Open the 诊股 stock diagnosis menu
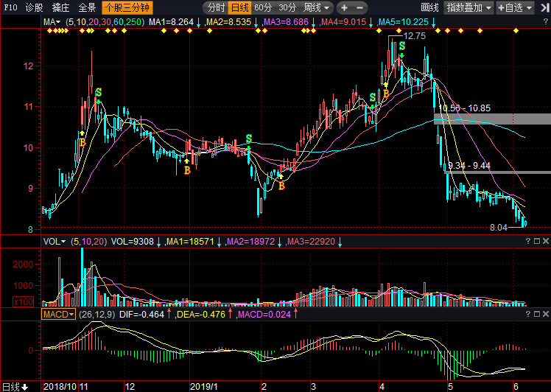Viewport: 551px width, 392px height. [x=34, y=7]
